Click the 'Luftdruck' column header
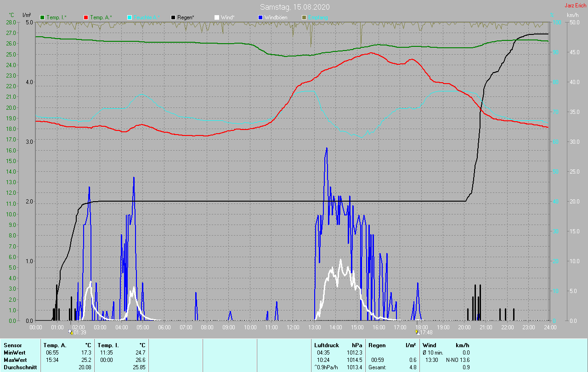The height and width of the screenshot is (372, 588). (327, 345)
